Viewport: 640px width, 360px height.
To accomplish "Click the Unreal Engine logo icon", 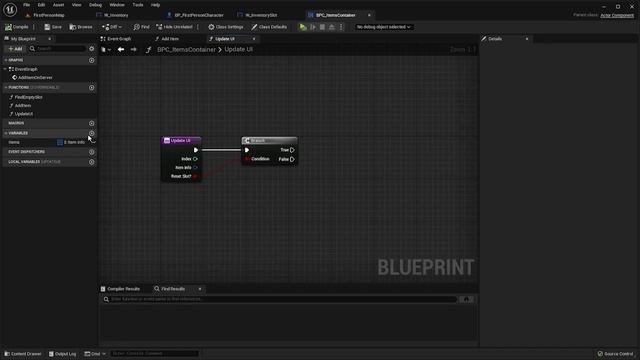I will point(10,9).
